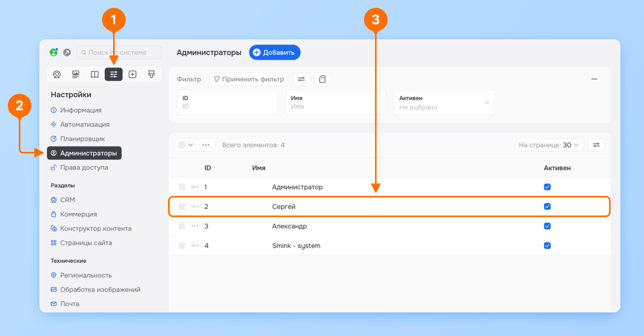Viewport: 644px width, 336px height.
Task: Click the Добавить button
Action: (275, 53)
